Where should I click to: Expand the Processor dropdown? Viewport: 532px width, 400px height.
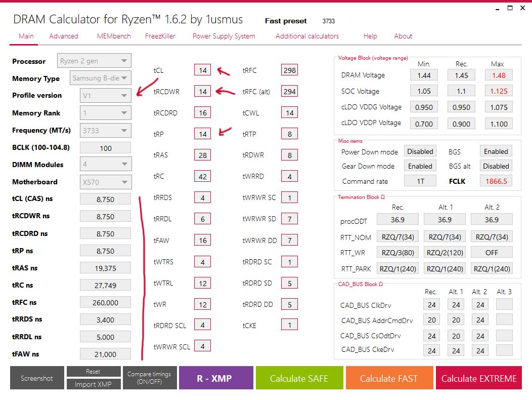tap(94, 61)
